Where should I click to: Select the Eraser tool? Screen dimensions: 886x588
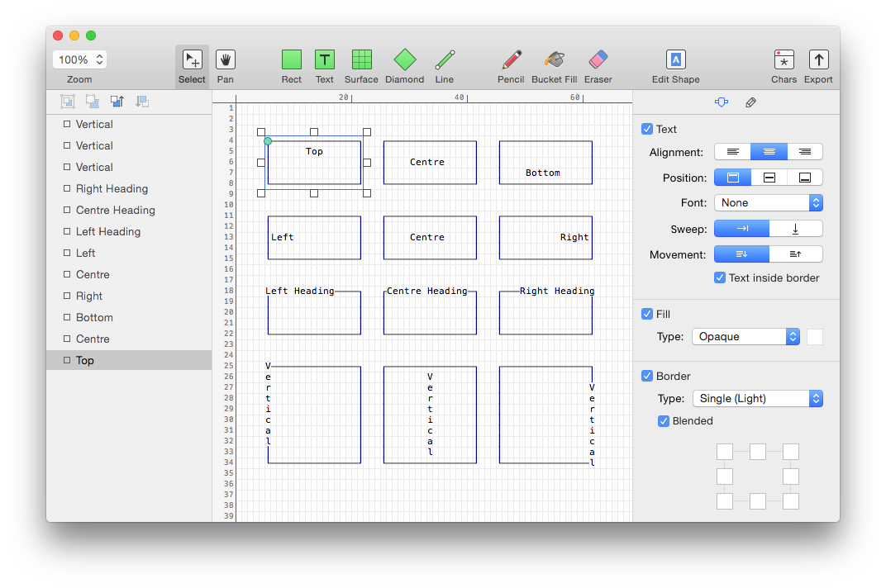click(x=598, y=60)
